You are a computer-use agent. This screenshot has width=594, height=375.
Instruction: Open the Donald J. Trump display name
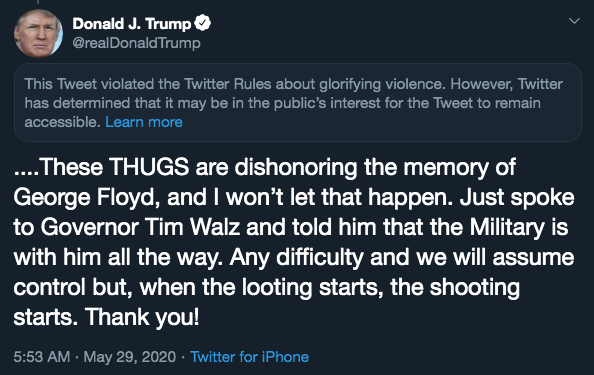pos(131,23)
